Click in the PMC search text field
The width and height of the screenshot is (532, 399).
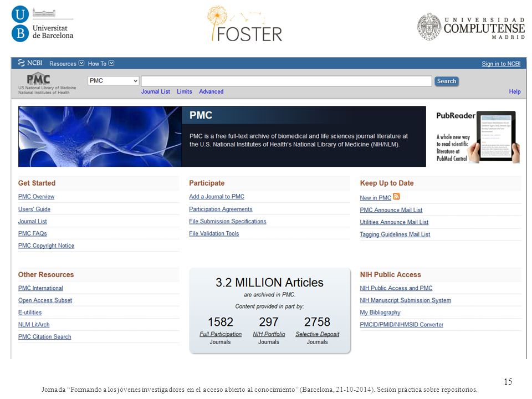click(x=287, y=81)
